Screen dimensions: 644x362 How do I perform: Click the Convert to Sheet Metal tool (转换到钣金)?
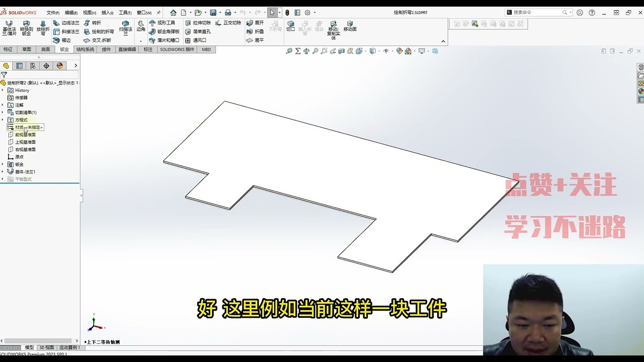26,28
